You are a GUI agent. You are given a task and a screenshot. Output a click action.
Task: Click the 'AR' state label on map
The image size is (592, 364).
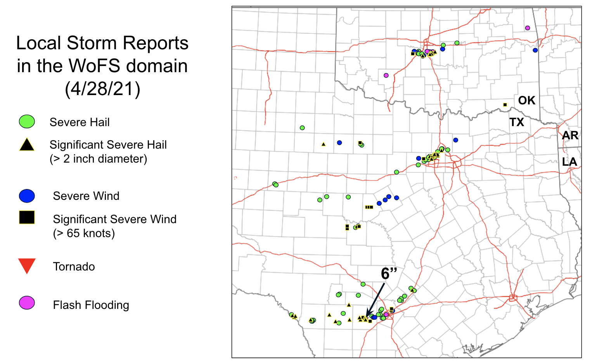tap(570, 135)
